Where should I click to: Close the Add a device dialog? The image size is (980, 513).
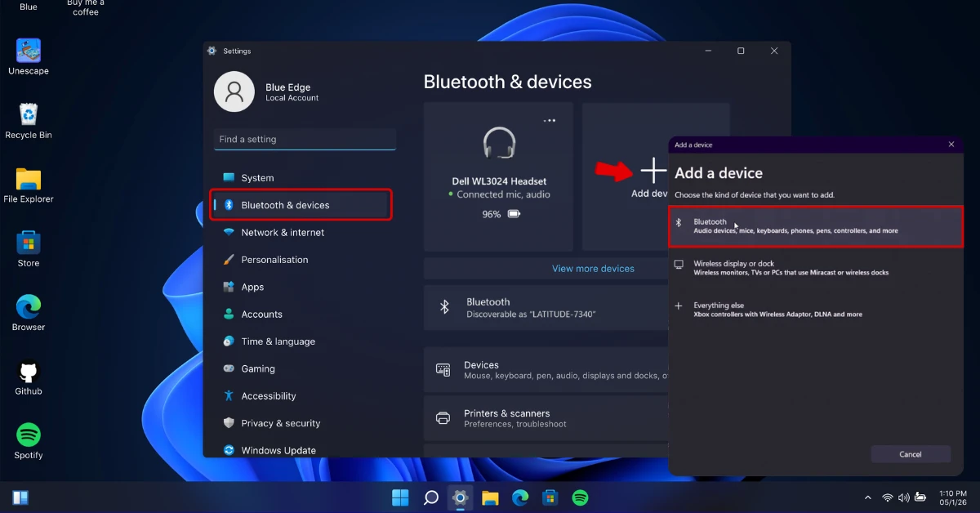(x=951, y=145)
